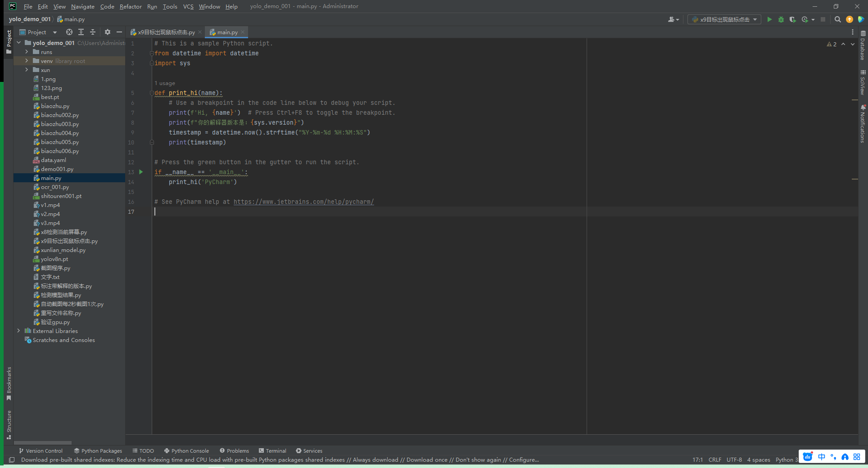
Task: Collapse the yolo_demo_001 project root
Action: [19, 43]
